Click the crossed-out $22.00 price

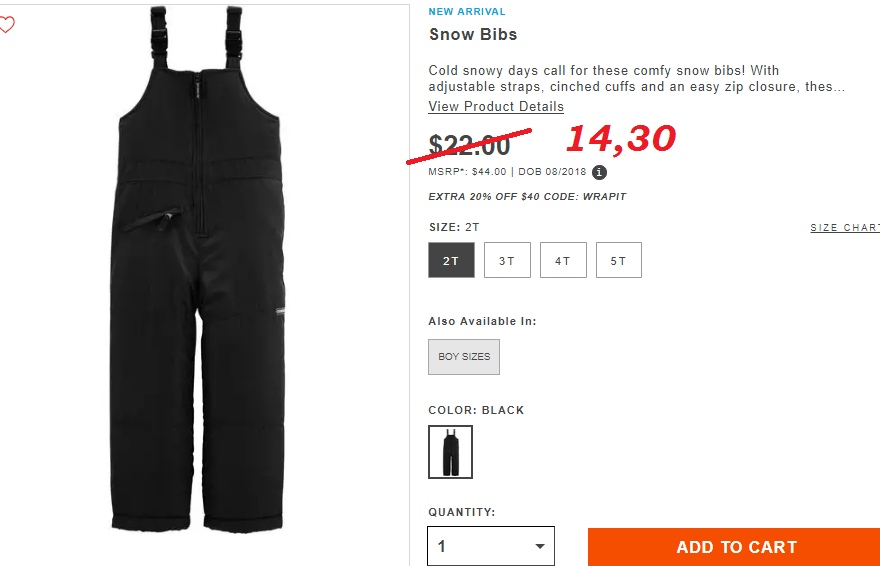469,146
